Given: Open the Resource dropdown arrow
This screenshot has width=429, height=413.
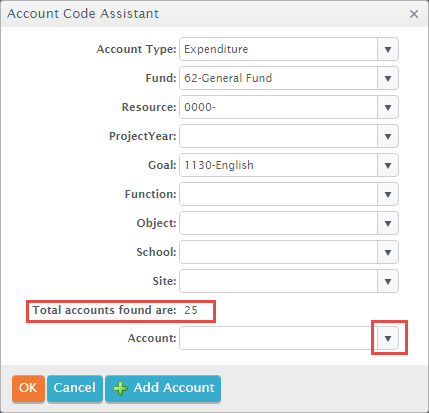Looking at the screenshot, I should coord(388,107).
